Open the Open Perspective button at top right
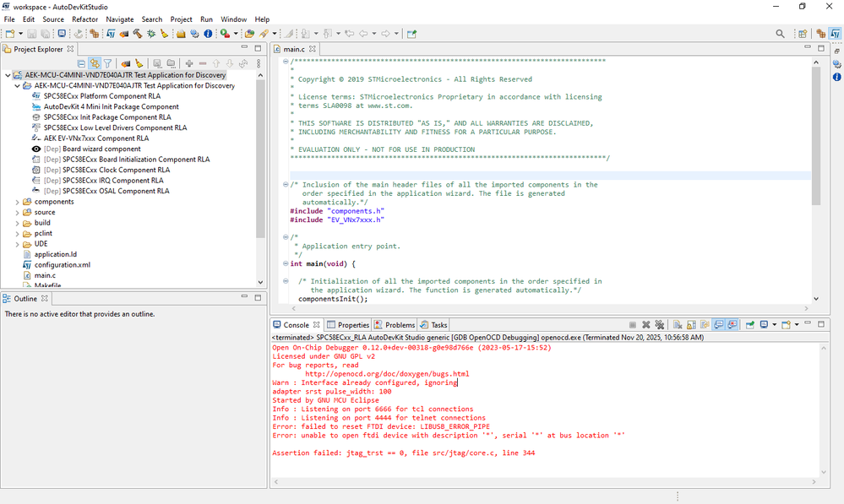 click(x=803, y=34)
